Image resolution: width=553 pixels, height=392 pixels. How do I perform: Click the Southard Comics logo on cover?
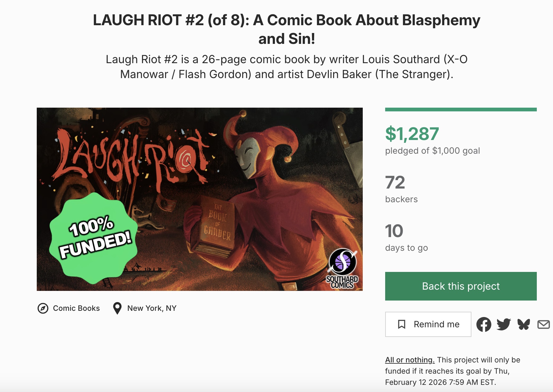(342, 268)
